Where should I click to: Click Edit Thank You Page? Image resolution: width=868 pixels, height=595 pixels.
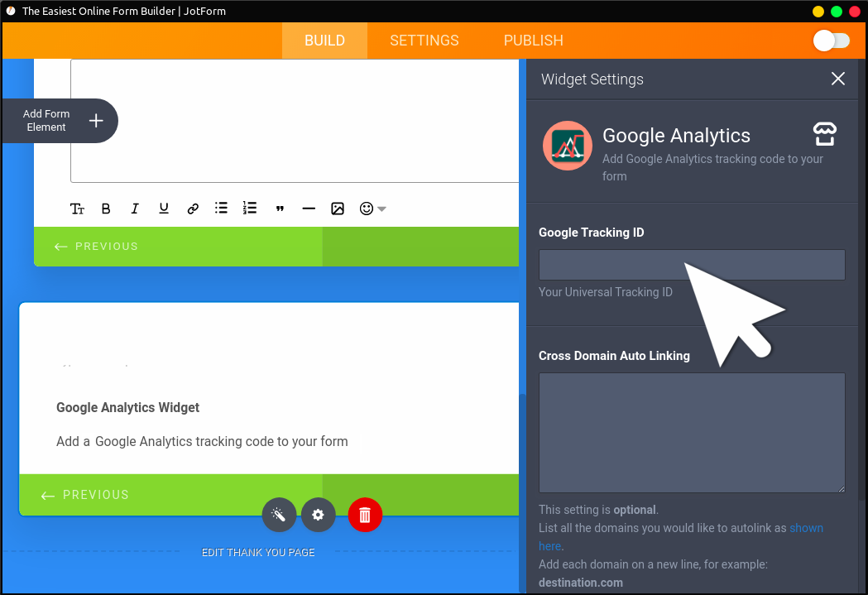pyautogui.click(x=258, y=552)
